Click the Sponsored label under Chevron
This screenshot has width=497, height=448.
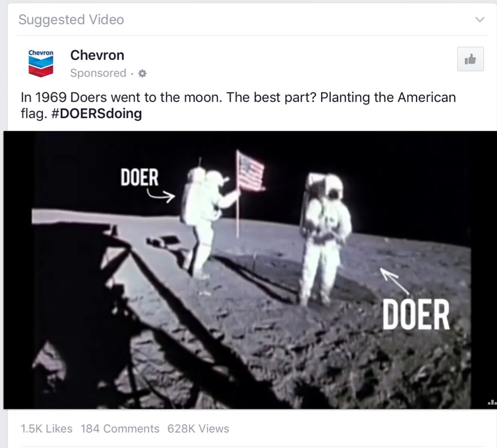(98, 73)
